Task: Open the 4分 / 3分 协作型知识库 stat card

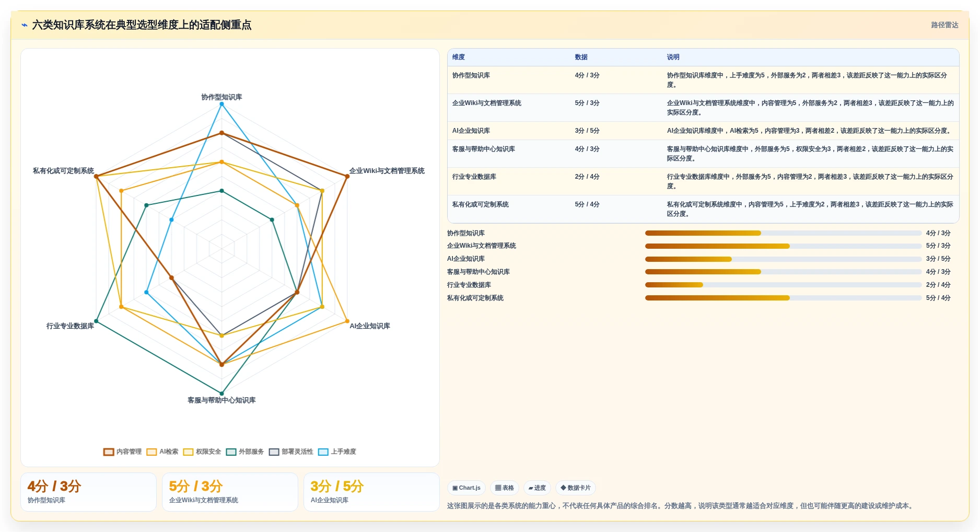Action: click(x=88, y=492)
